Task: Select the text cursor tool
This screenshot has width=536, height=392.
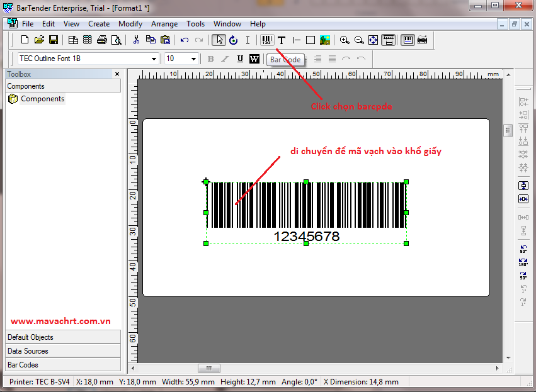Action: (248, 40)
